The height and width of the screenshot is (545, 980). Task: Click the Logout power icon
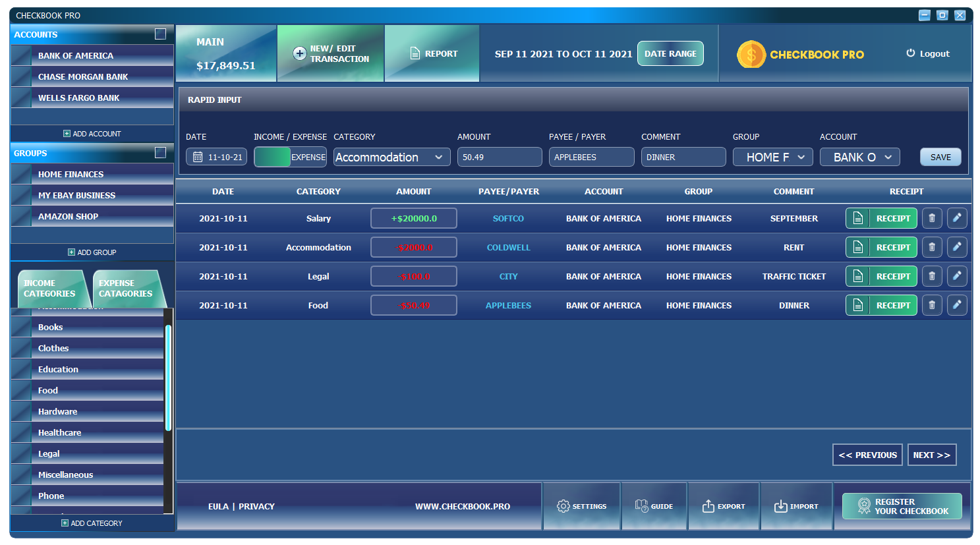click(x=911, y=53)
